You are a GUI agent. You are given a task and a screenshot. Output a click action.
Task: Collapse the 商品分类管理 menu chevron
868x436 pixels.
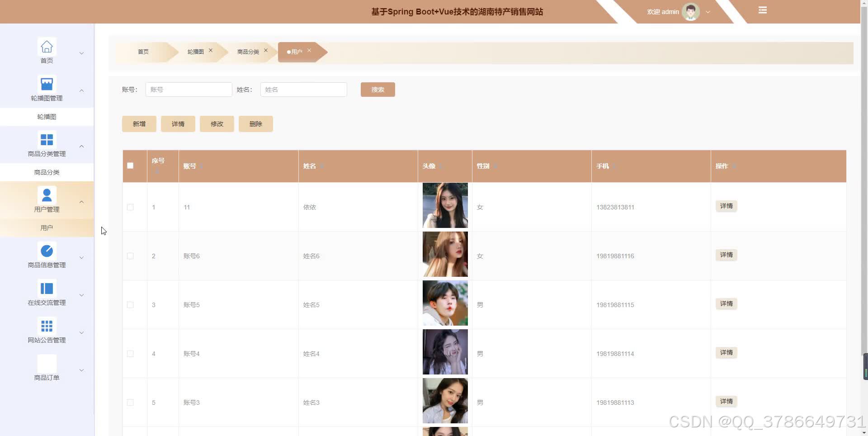(81, 146)
